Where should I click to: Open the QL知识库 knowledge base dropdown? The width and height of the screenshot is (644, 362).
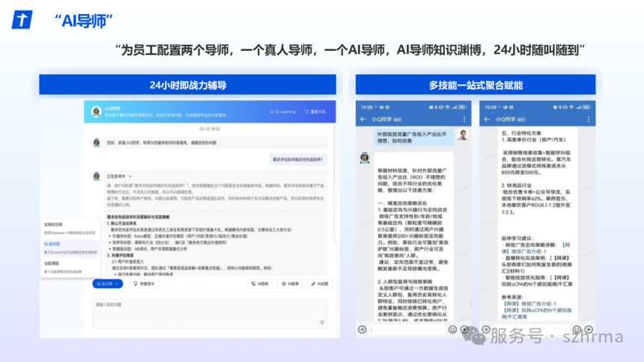tap(107, 283)
